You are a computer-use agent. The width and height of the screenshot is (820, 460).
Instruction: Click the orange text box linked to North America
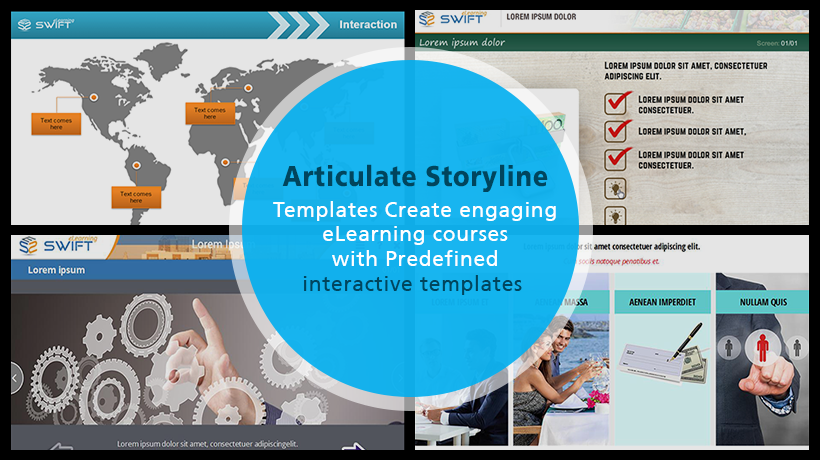pos(56,124)
